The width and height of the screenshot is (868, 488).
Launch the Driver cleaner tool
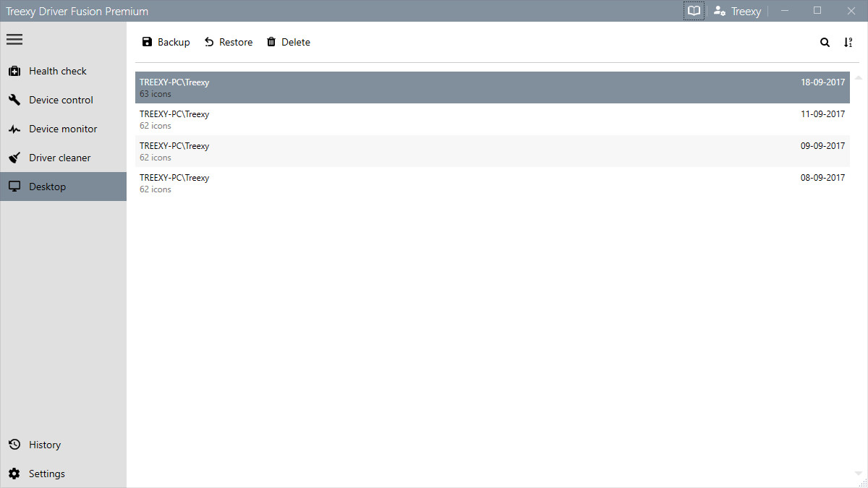point(60,158)
